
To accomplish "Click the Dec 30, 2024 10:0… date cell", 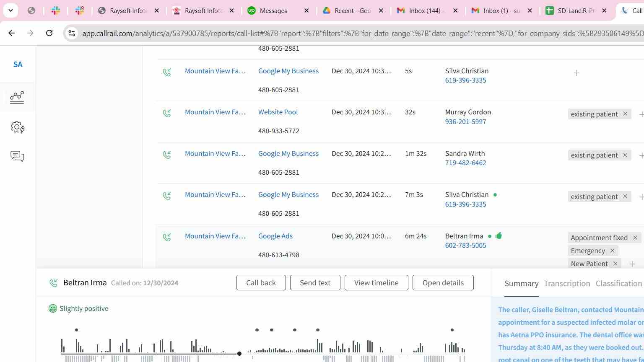I will 361,236.
